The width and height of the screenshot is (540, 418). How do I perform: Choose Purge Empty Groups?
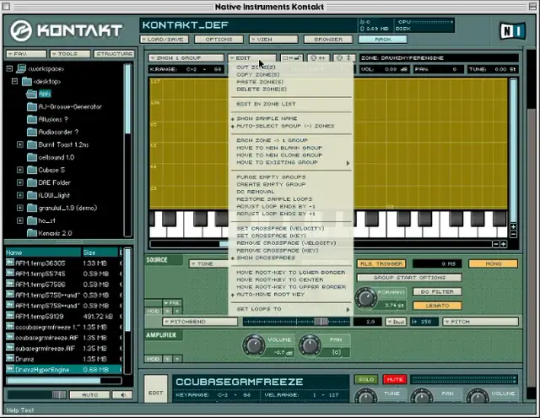[271, 177]
